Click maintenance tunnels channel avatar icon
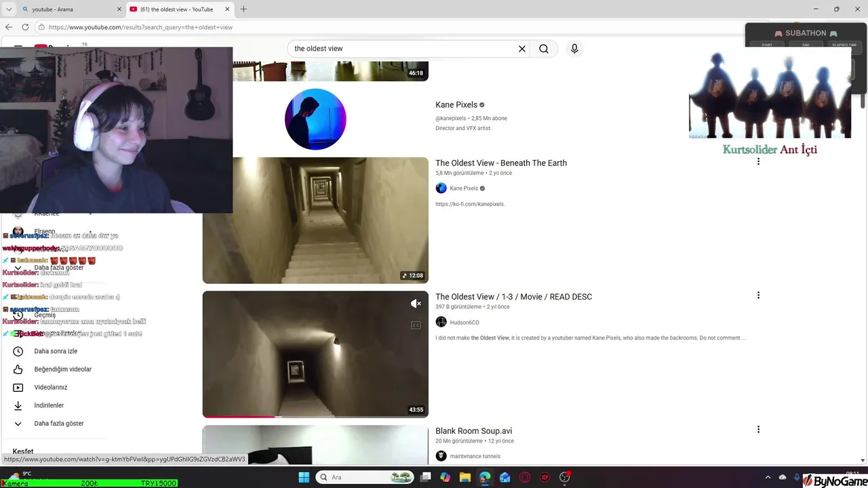The width and height of the screenshot is (868, 488). (441, 456)
